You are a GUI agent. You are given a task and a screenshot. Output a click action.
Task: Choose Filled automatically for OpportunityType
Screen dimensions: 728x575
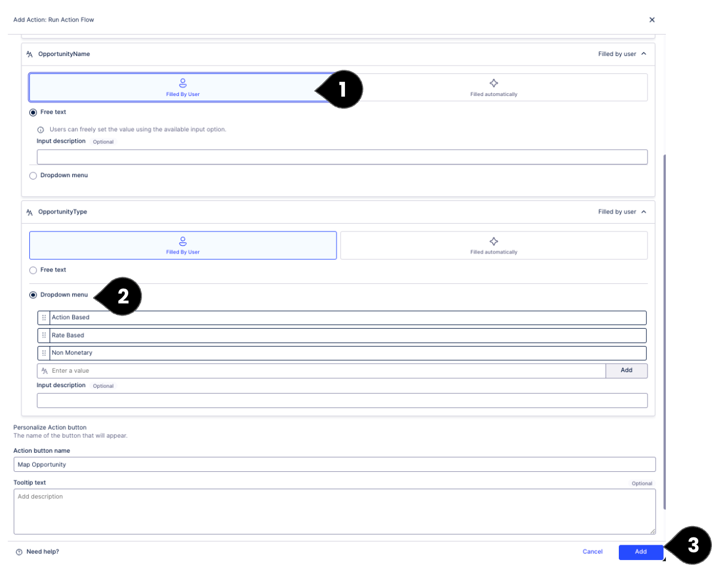pyautogui.click(x=493, y=245)
